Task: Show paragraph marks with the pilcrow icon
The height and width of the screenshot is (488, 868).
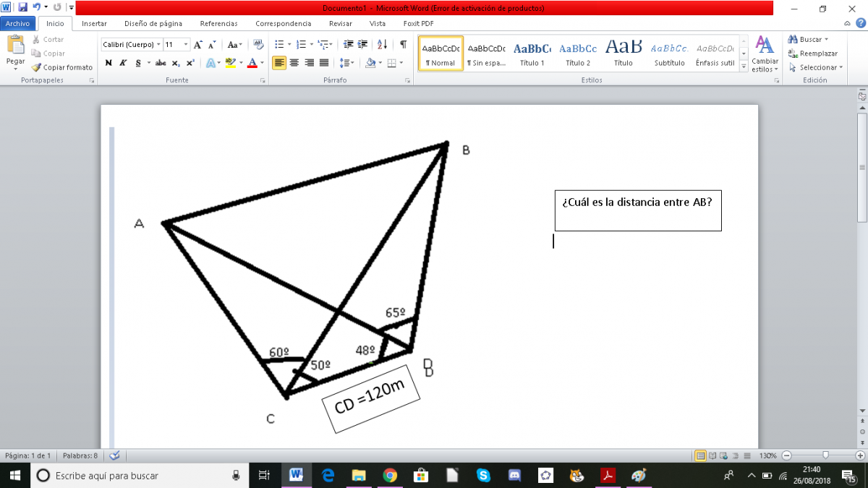Action: tap(403, 45)
